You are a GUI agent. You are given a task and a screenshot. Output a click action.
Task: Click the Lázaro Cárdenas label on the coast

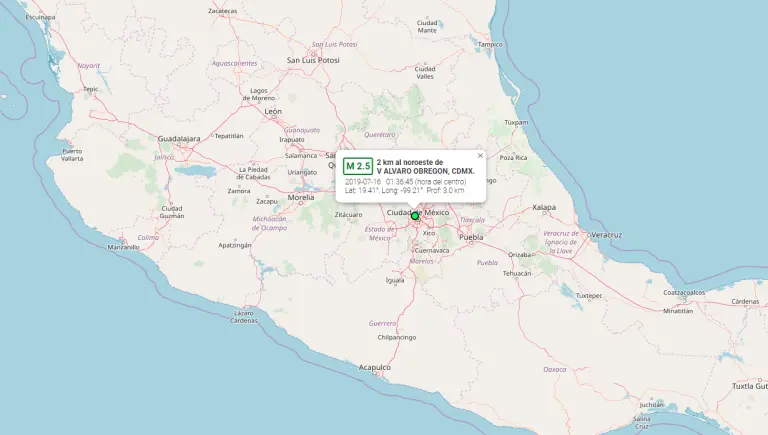tap(244, 316)
